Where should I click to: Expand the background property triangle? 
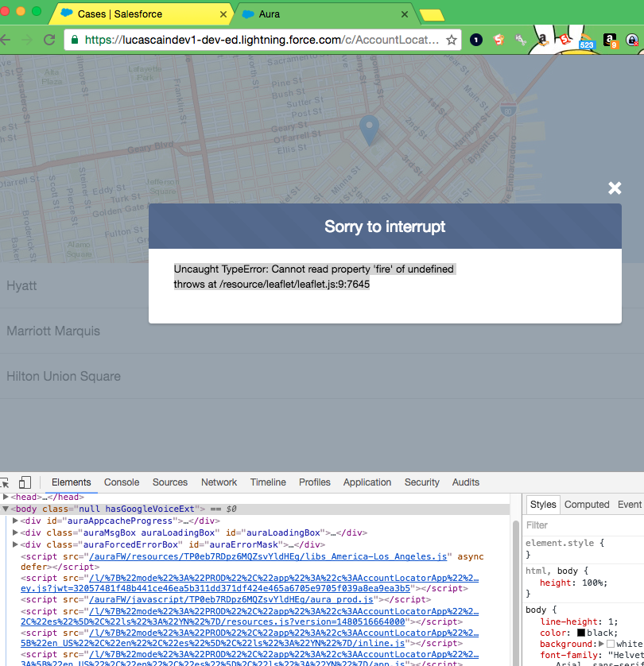(x=600, y=644)
